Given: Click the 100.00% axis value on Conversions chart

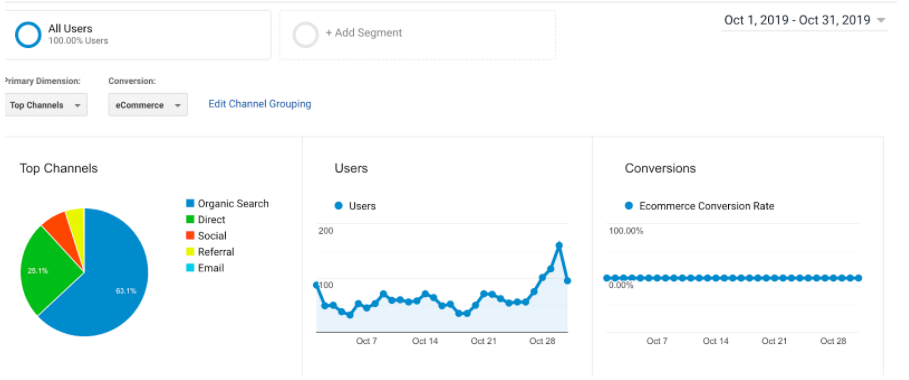Looking at the screenshot, I should pos(626,231).
